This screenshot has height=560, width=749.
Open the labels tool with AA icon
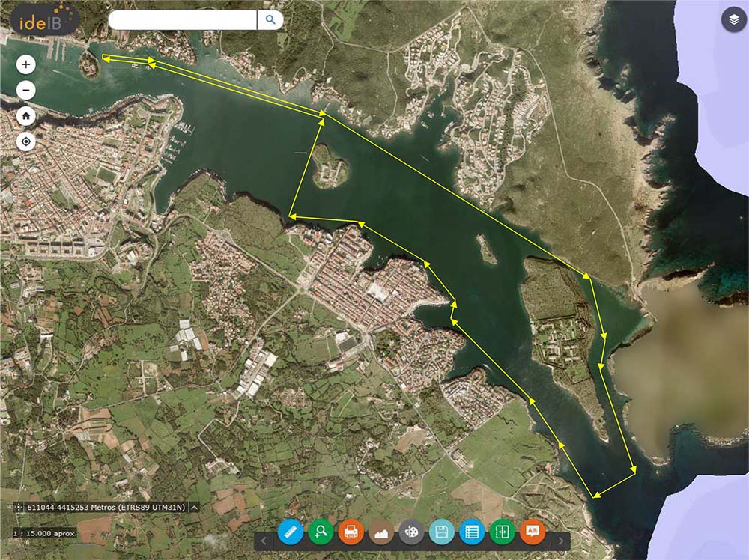point(533,533)
